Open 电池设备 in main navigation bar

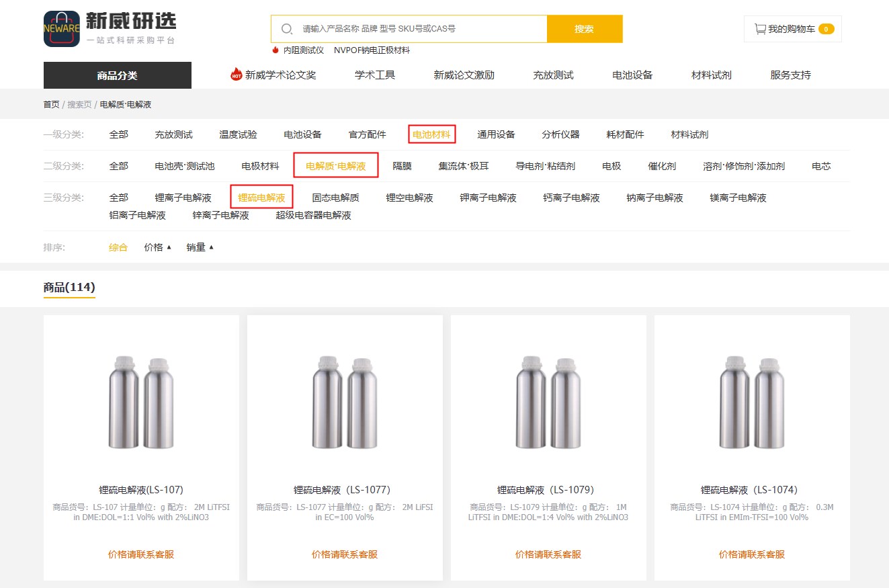click(632, 75)
